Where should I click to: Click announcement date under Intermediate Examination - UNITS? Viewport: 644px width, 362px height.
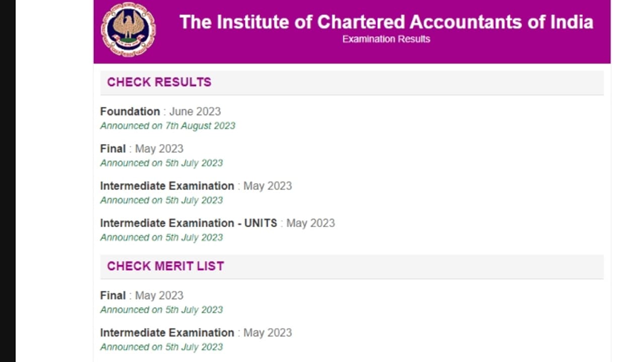tap(161, 237)
